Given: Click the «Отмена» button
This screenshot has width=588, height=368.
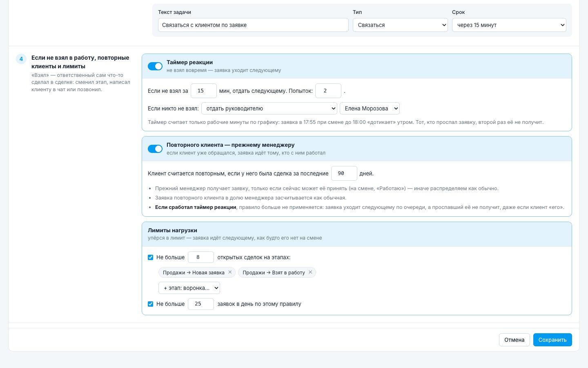Looking at the screenshot, I should [514, 340].
